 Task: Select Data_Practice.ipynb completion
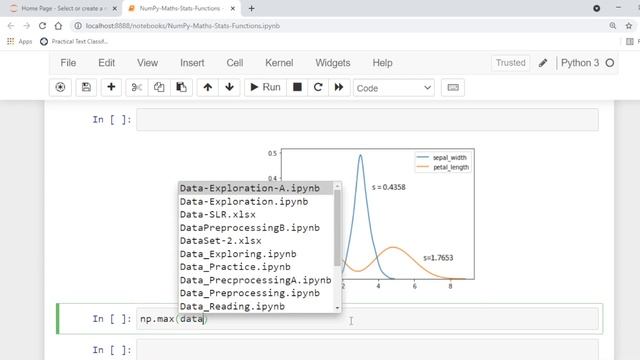click(x=256, y=267)
